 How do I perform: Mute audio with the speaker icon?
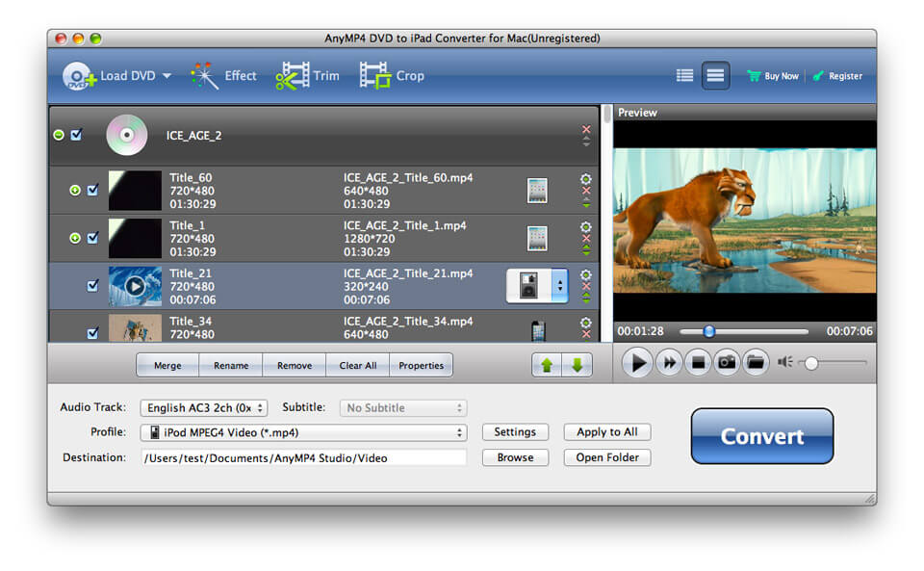coord(785,362)
